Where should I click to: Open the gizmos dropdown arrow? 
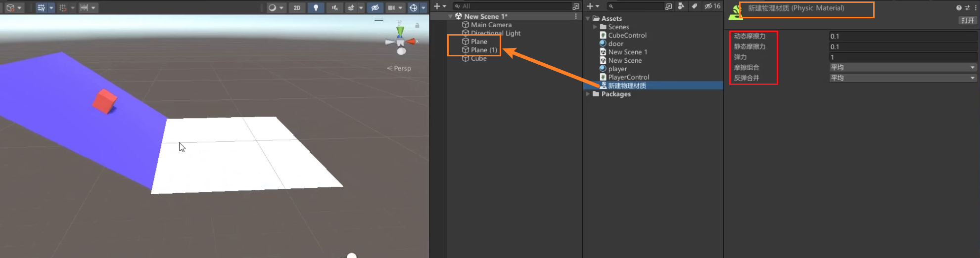click(423, 8)
